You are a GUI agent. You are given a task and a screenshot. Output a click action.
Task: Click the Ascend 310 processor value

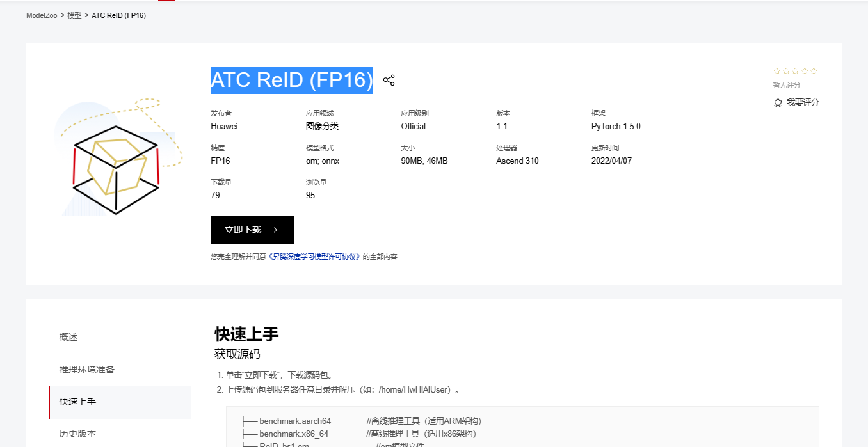(x=517, y=161)
